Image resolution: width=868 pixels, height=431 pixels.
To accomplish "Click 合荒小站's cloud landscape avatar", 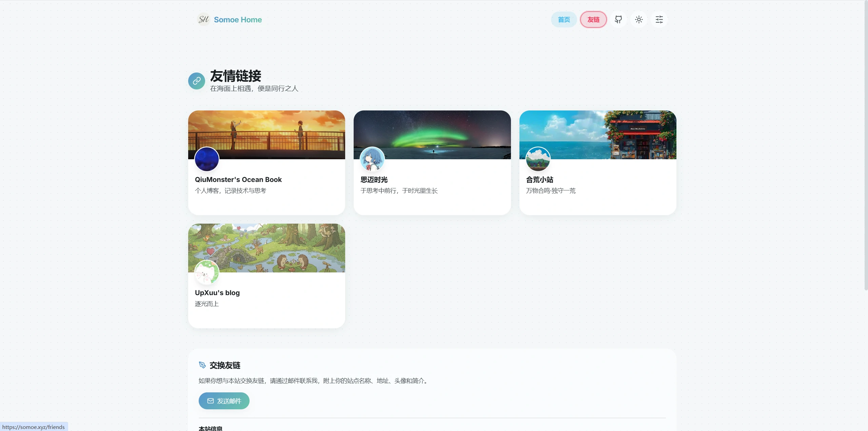I will [538, 159].
